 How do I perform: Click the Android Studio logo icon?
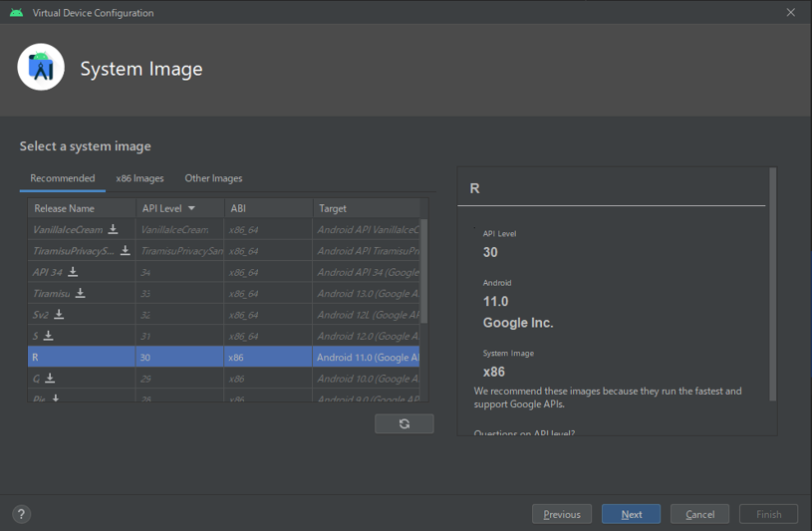41,67
